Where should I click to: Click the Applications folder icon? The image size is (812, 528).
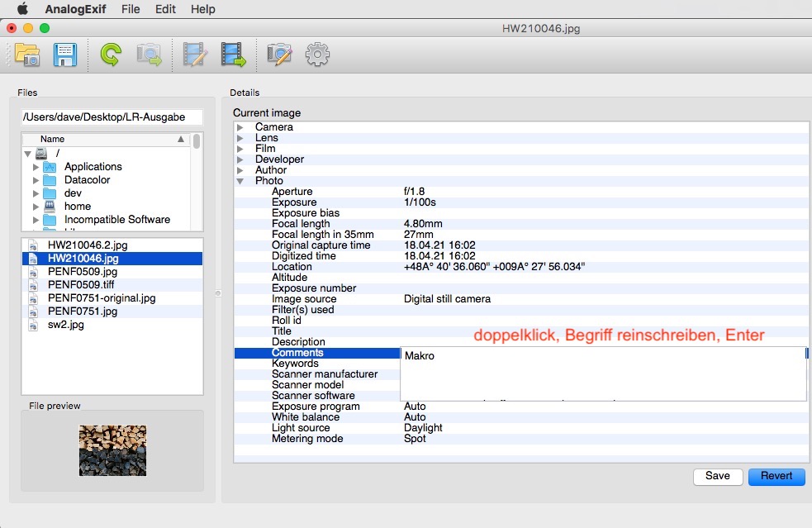50,167
